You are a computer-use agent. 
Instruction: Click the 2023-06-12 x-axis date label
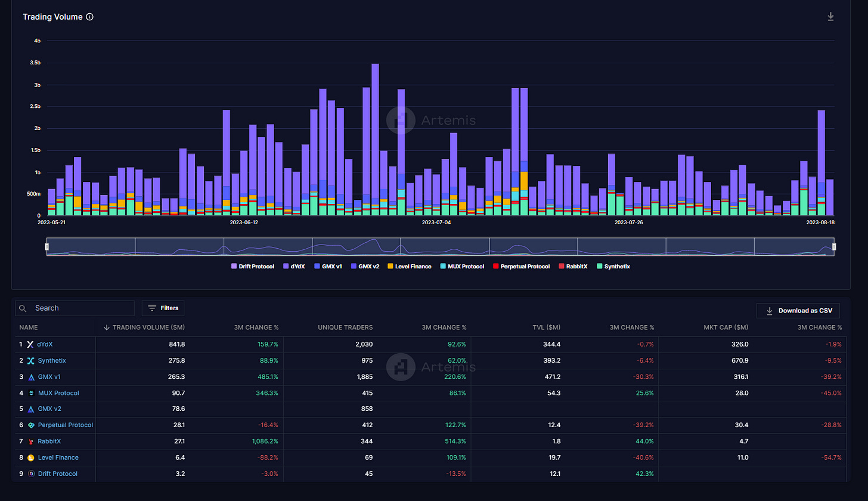pyautogui.click(x=244, y=222)
